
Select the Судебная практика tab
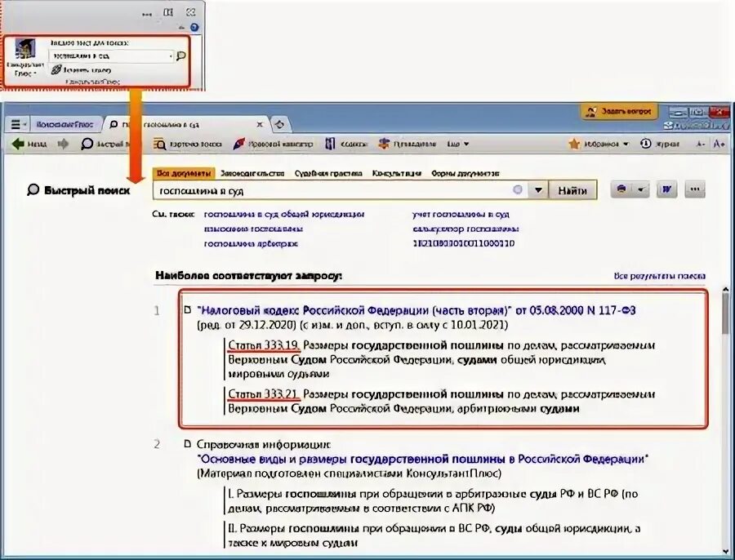point(328,173)
